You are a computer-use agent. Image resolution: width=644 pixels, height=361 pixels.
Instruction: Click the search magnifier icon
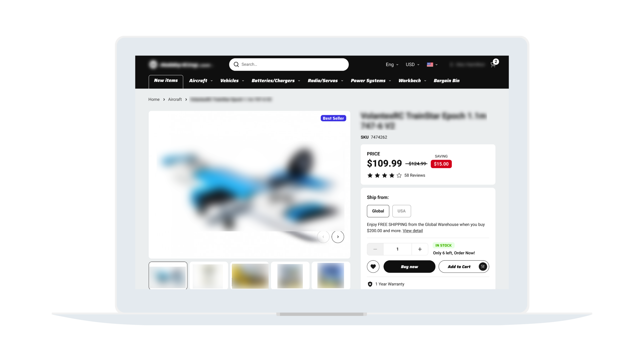pyautogui.click(x=236, y=64)
